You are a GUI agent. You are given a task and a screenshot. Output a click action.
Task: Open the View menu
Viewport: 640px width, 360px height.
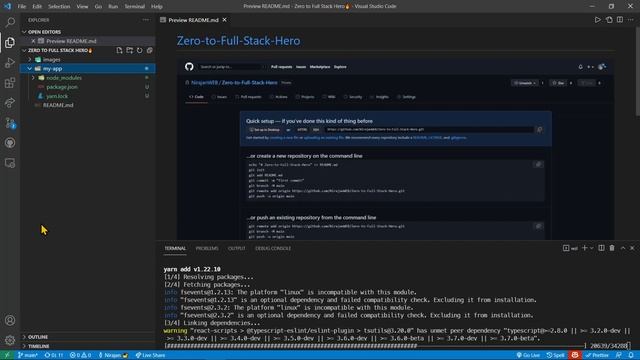82,6
